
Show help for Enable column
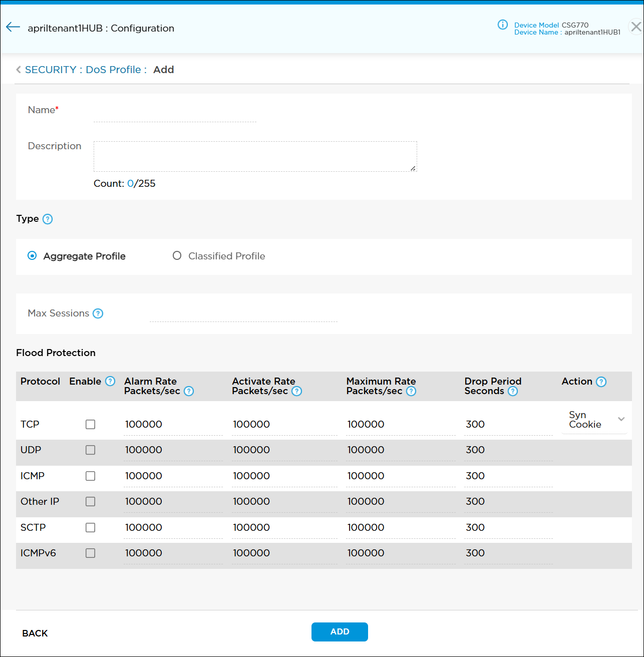[x=110, y=382]
